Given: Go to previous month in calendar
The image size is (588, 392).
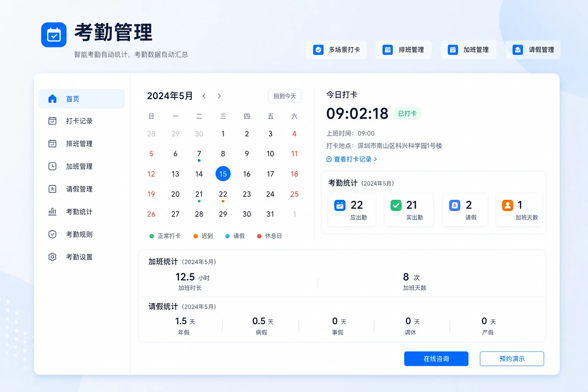Looking at the screenshot, I should pyautogui.click(x=204, y=96).
